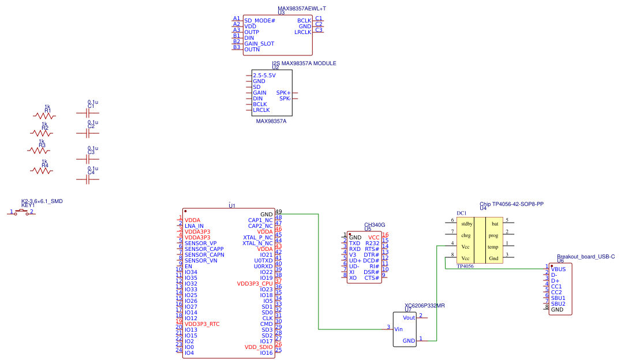Click the D+ pin label on U6

(555, 281)
